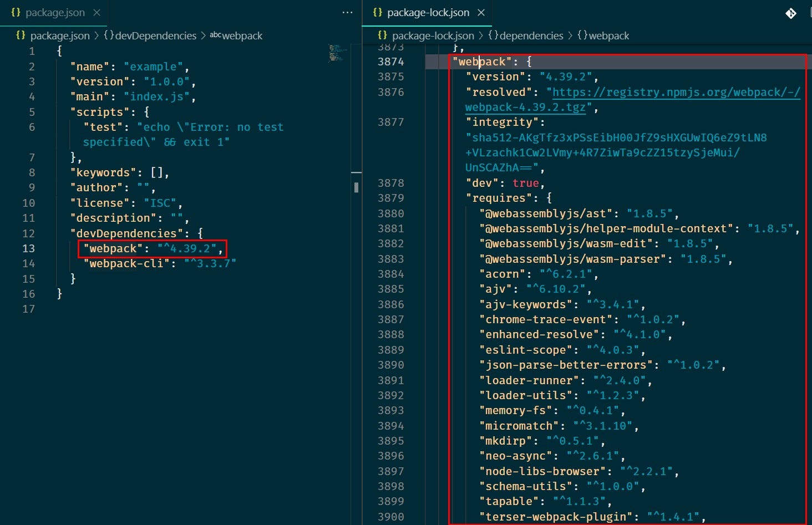
Task: Click the JSON file icon on the package-lock.json tab
Action: click(x=378, y=12)
